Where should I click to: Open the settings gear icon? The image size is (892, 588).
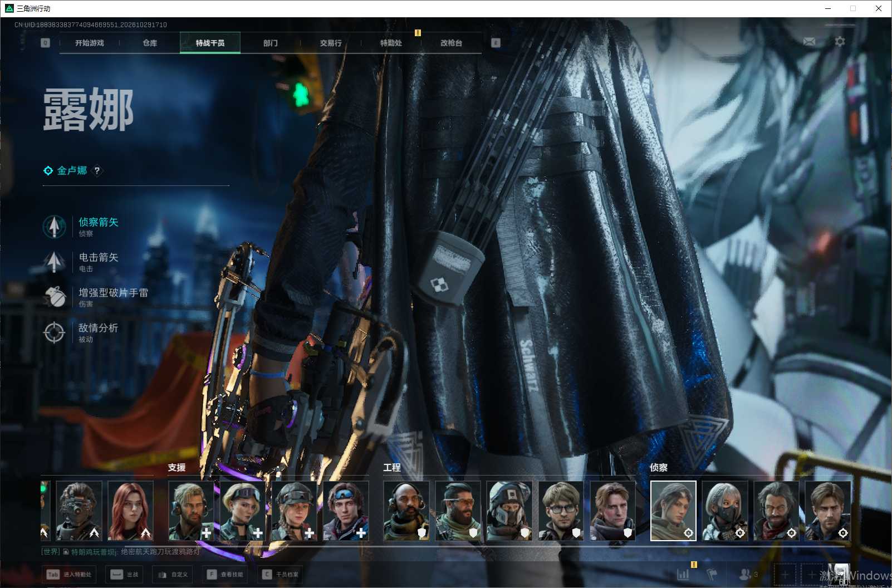coord(840,42)
